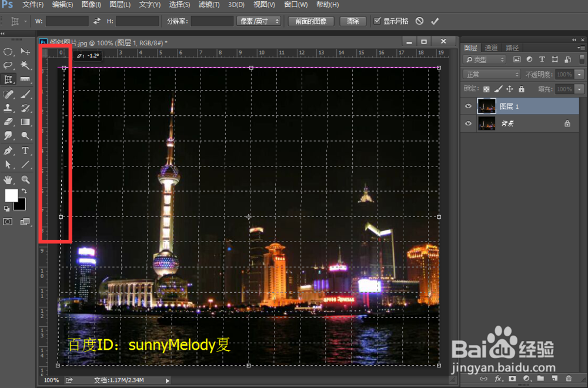Select the Brush tool
The width and height of the screenshot is (588, 388).
pos(25,94)
